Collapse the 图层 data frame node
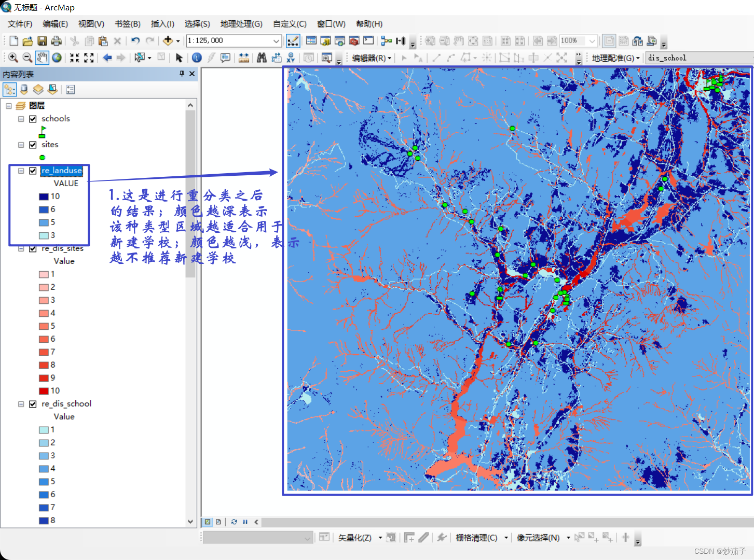This screenshot has width=754, height=560. point(9,106)
